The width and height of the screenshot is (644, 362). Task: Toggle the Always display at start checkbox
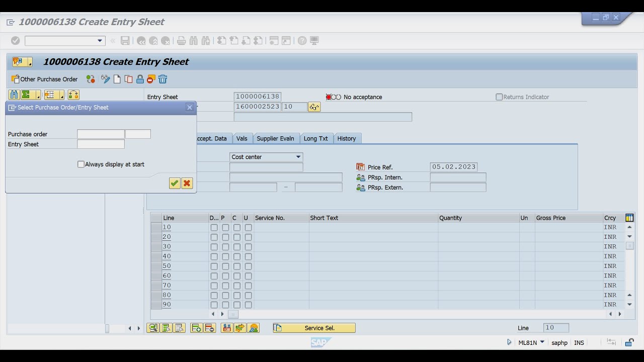click(80, 164)
